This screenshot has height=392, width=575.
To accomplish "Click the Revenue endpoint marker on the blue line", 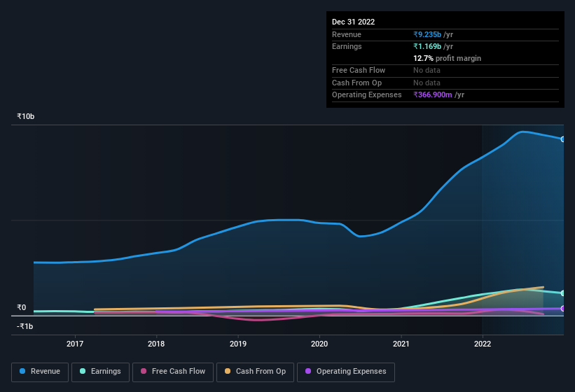I will tap(563, 139).
